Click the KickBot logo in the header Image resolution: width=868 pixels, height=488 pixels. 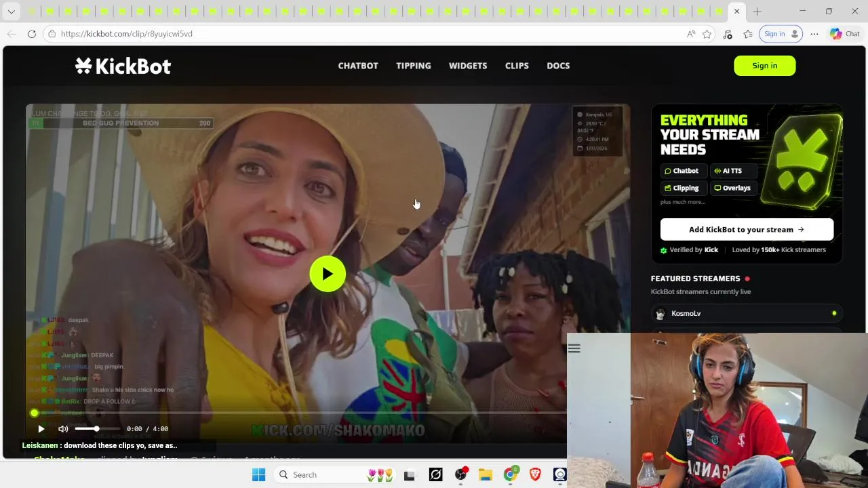click(123, 66)
